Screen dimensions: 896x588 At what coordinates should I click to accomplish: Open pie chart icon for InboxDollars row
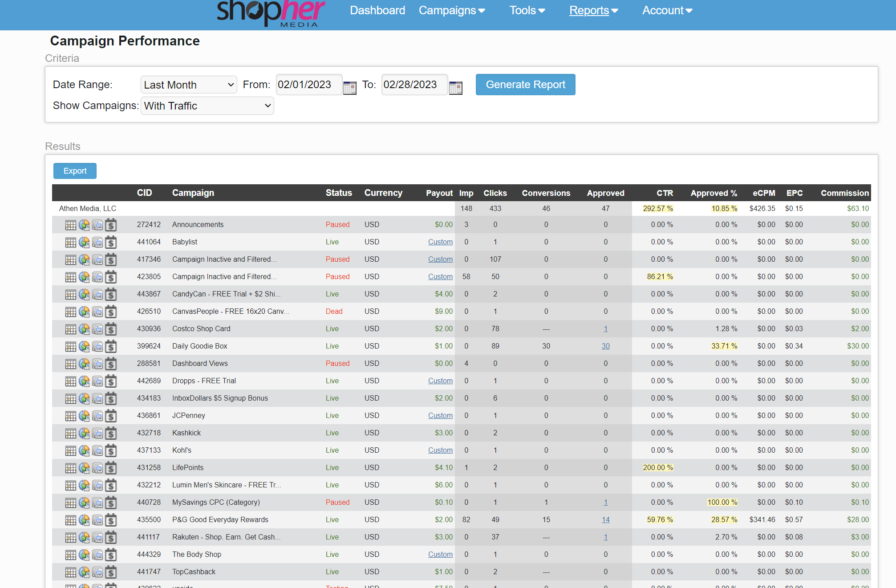(84, 398)
